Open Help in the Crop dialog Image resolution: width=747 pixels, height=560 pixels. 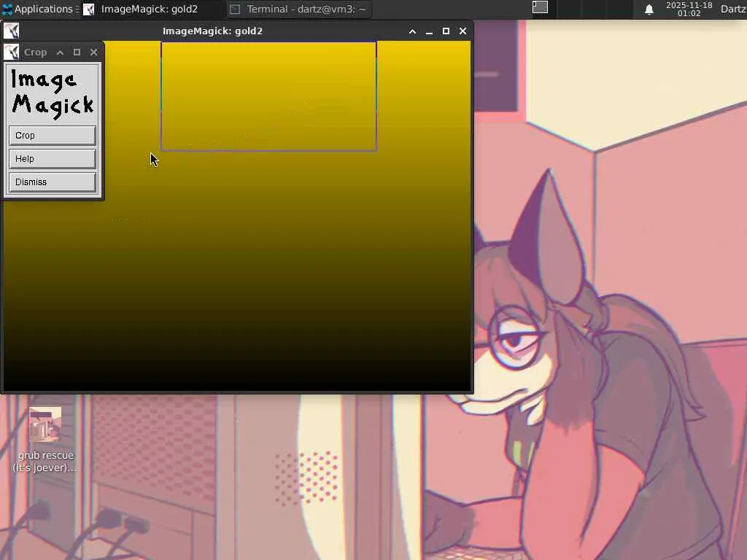[53, 158]
